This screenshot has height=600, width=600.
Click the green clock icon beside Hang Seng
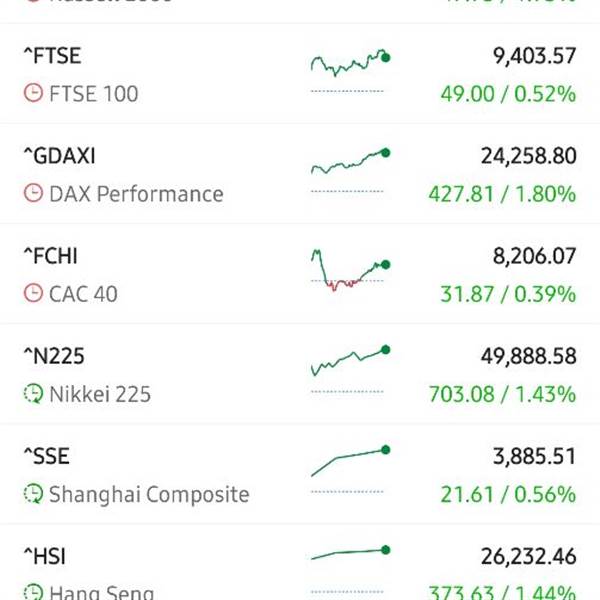pos(33,590)
